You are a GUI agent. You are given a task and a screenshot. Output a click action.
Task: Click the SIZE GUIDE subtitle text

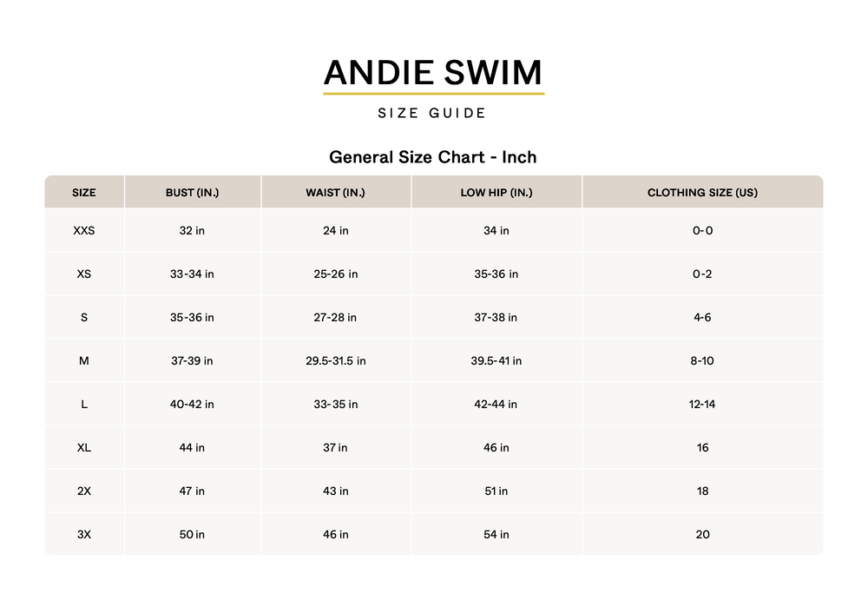(x=432, y=113)
